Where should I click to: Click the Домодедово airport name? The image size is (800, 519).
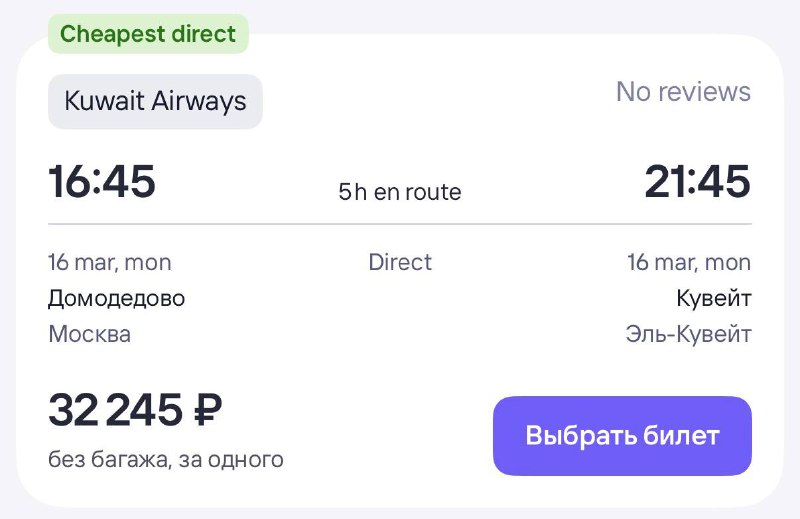click(x=117, y=298)
